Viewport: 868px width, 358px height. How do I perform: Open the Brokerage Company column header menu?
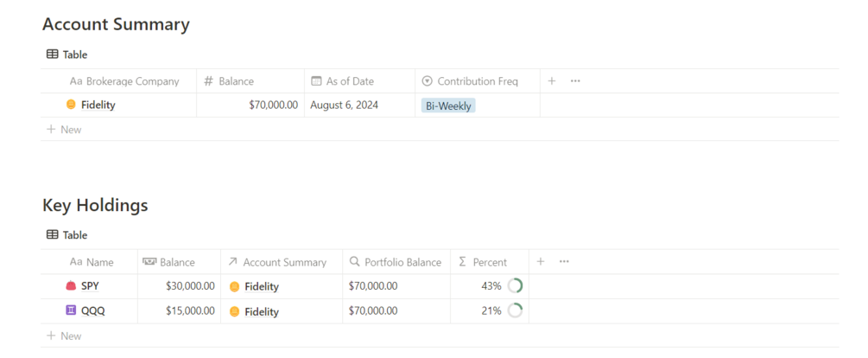pos(132,81)
